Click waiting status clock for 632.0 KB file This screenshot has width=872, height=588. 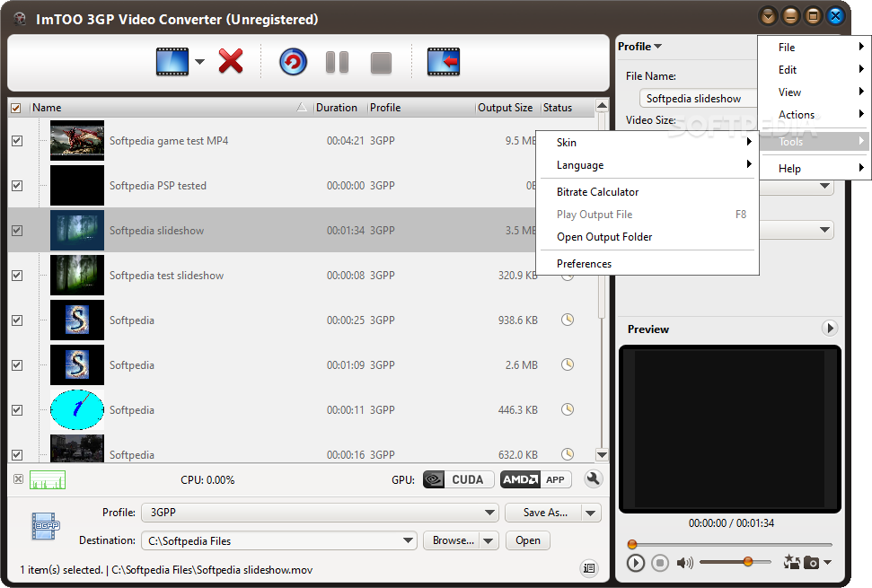[568, 454]
